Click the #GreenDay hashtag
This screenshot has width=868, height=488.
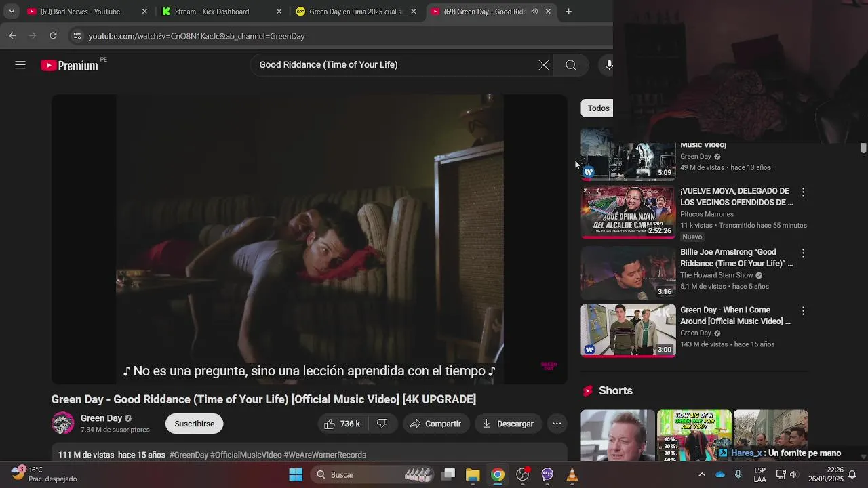tap(189, 455)
